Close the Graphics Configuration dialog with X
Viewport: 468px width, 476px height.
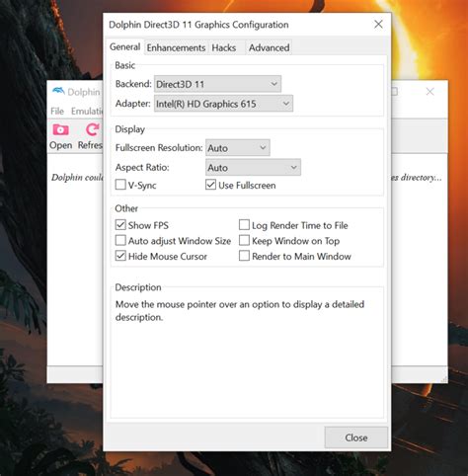[378, 24]
